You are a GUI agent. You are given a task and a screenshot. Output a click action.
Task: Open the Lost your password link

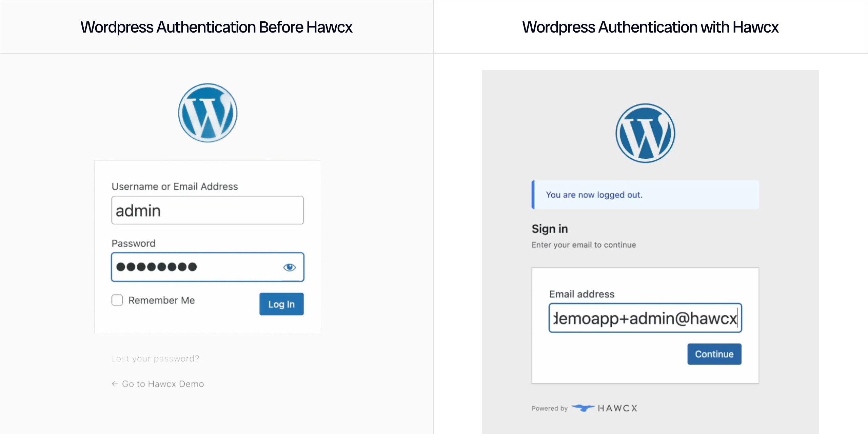155,359
